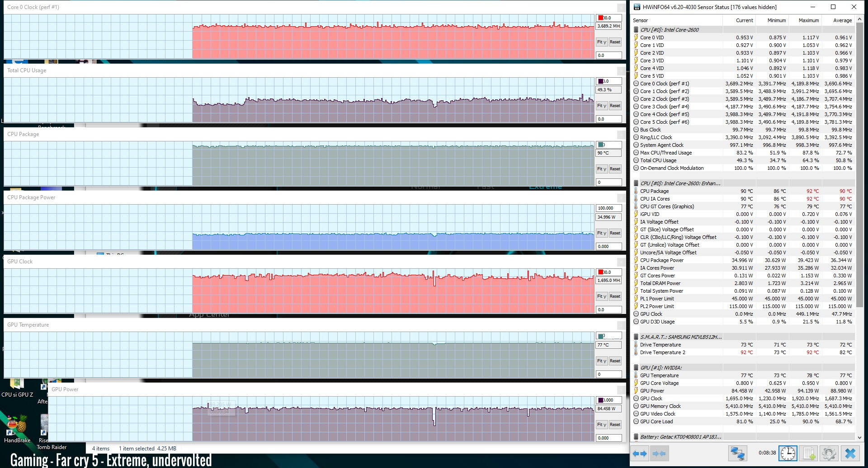Select the GPU Core Voltage row
This screenshot has width=868, height=468.
[x=743, y=383]
